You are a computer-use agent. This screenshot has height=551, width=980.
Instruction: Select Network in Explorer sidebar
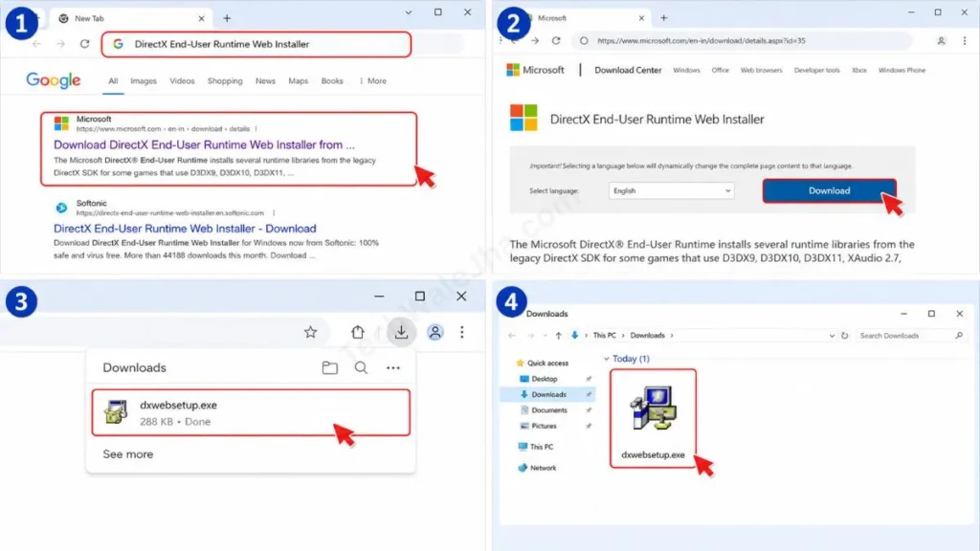tap(537, 468)
